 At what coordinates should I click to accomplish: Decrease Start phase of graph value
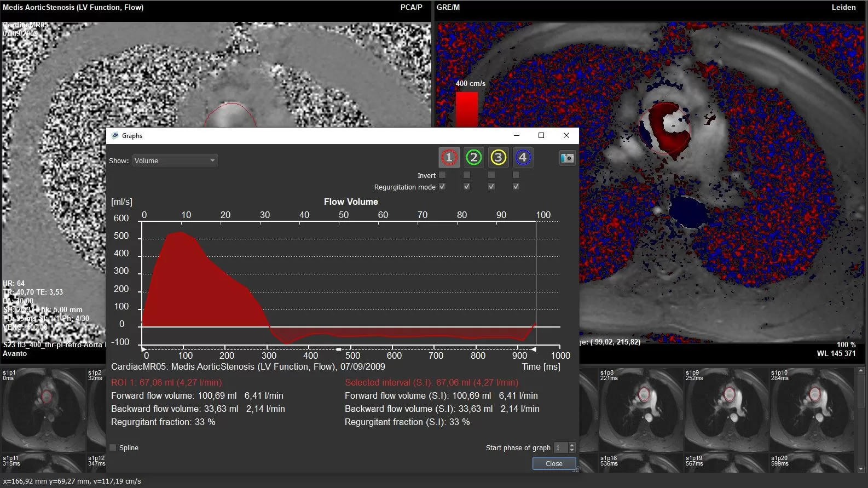point(572,451)
